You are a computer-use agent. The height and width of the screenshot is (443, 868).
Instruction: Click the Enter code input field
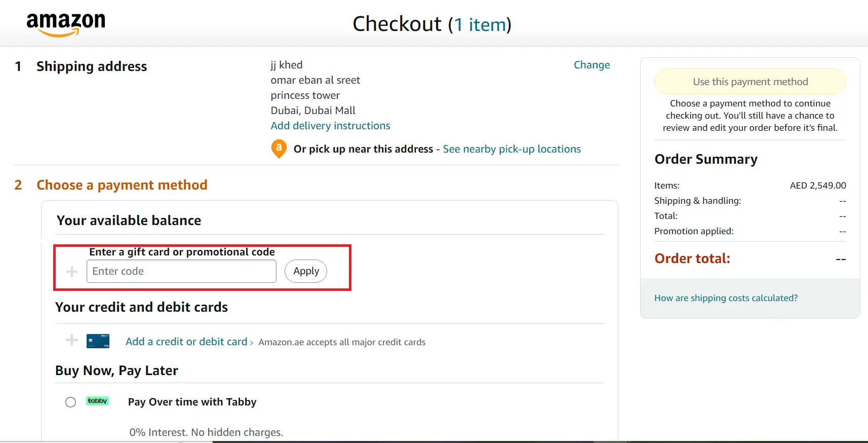point(181,271)
